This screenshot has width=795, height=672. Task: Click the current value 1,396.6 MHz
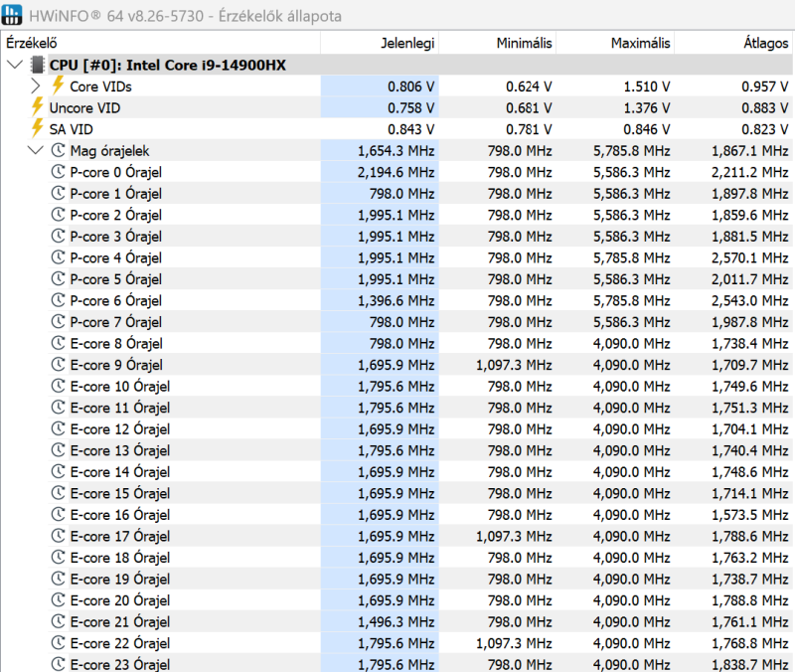pyautogui.click(x=396, y=301)
